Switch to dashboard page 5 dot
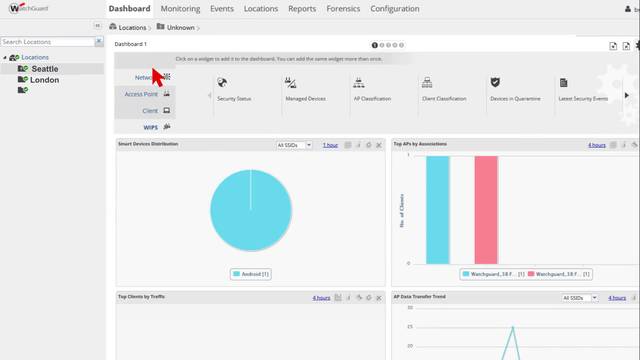 (401, 45)
